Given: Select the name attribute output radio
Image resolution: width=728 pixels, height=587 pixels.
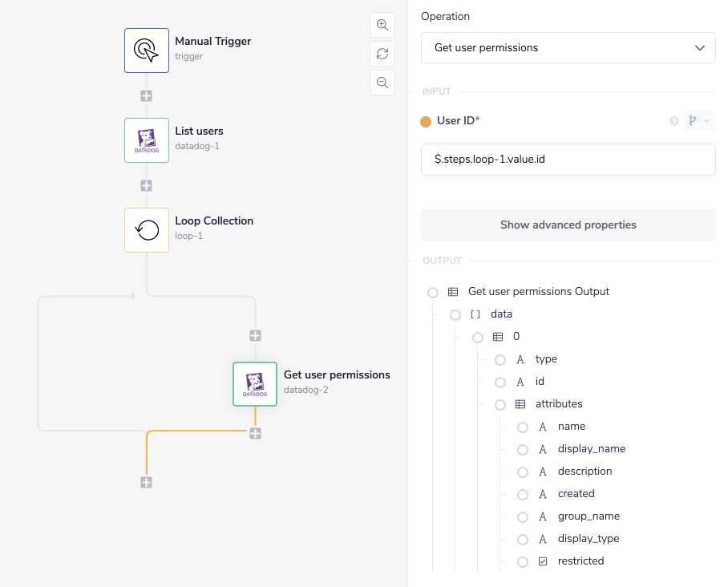Looking at the screenshot, I should (523, 427).
